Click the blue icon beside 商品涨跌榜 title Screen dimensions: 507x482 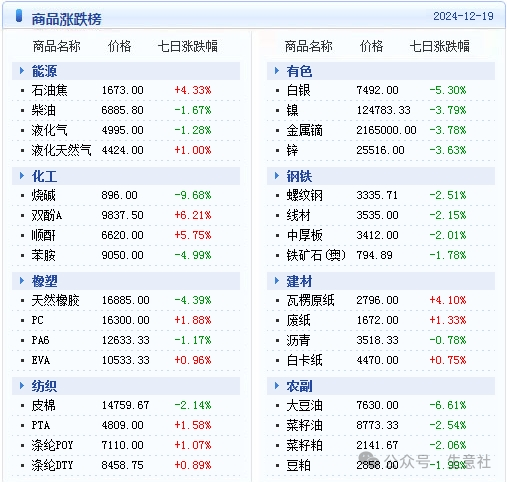click(x=19, y=16)
